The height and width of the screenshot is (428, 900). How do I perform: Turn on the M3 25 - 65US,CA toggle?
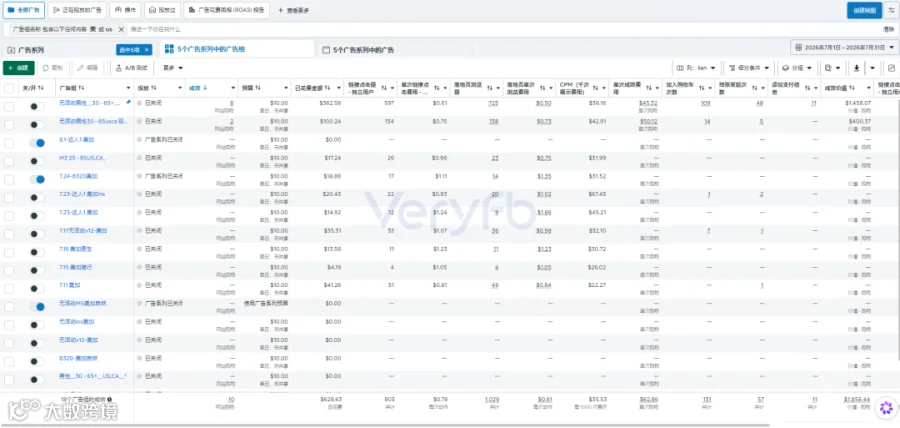pyautogui.click(x=37, y=161)
